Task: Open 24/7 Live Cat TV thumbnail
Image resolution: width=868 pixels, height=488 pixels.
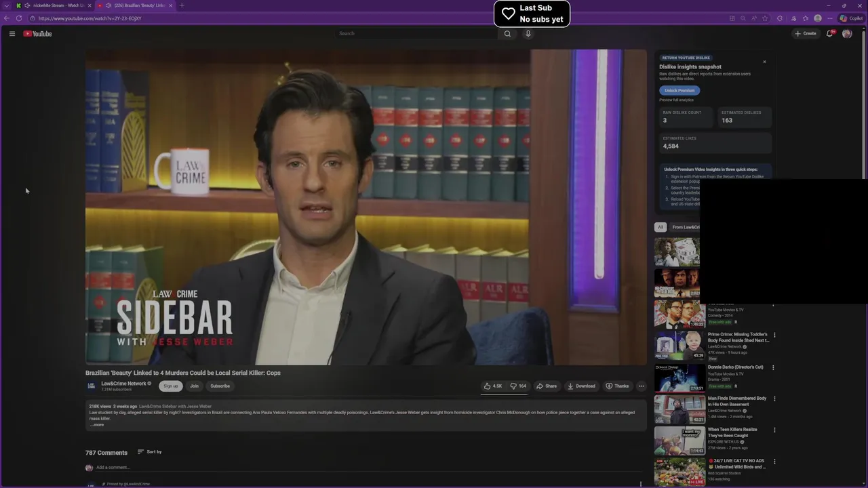Action: pos(679,472)
